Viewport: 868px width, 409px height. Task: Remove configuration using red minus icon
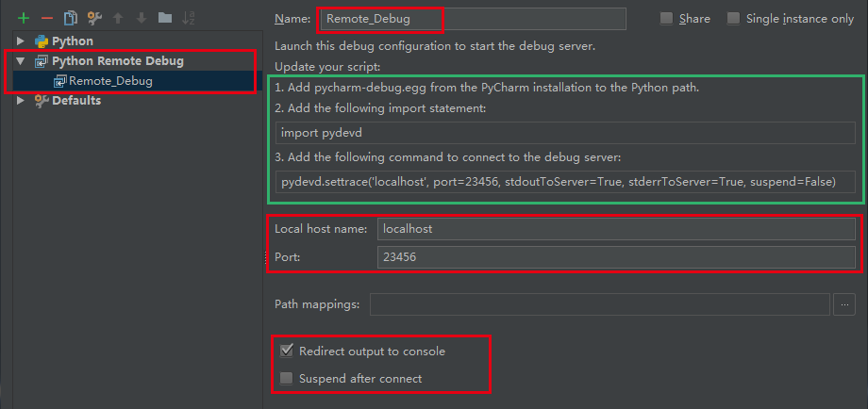coord(47,18)
